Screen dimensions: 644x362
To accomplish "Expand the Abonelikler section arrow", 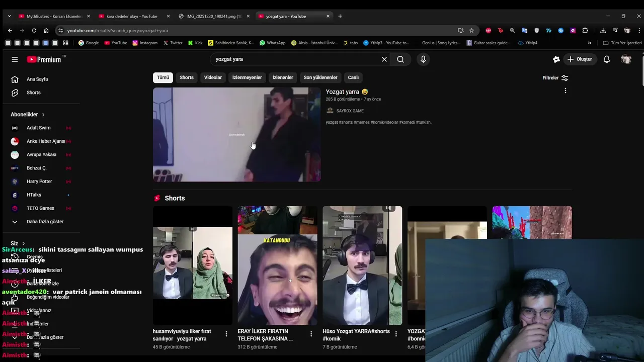I will pyautogui.click(x=43, y=115).
